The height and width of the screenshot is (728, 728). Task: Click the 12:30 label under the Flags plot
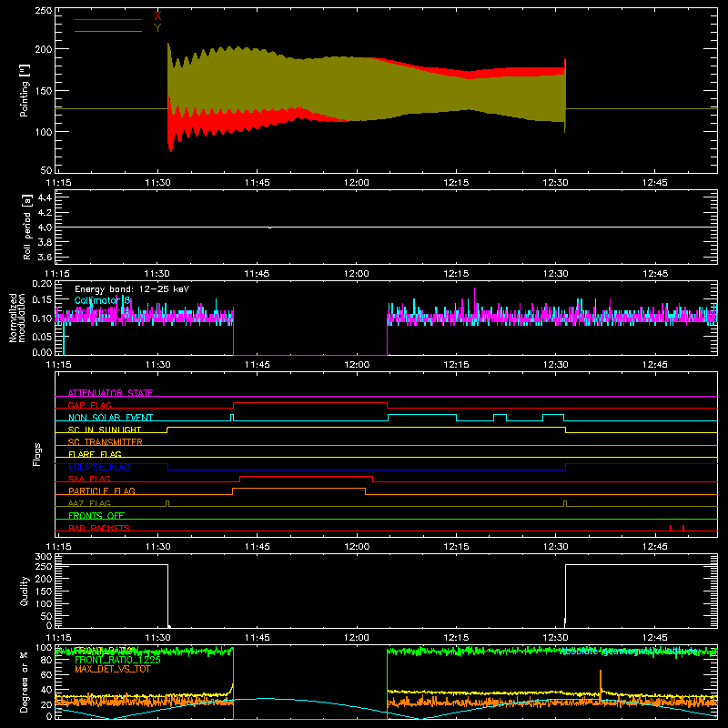[555, 547]
